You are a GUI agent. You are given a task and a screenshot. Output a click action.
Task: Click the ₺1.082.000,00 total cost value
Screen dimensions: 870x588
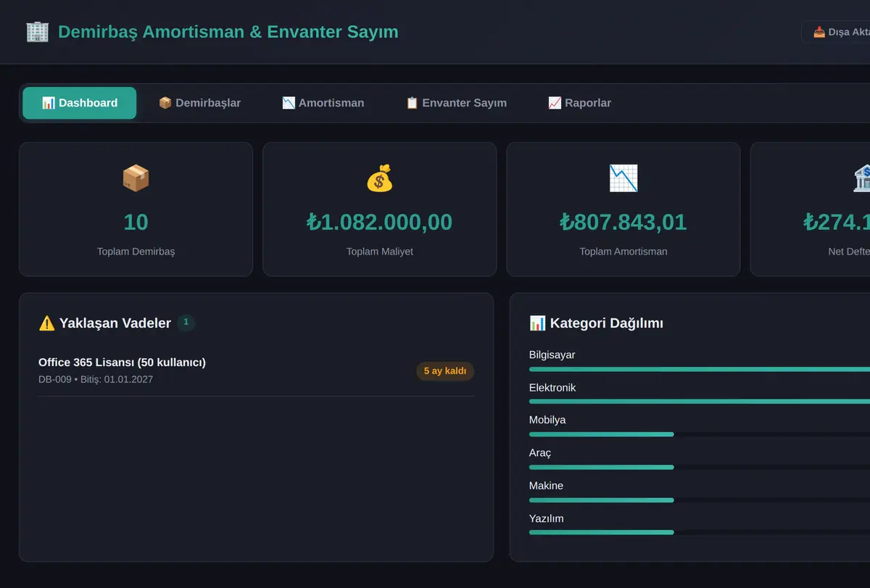point(379,222)
